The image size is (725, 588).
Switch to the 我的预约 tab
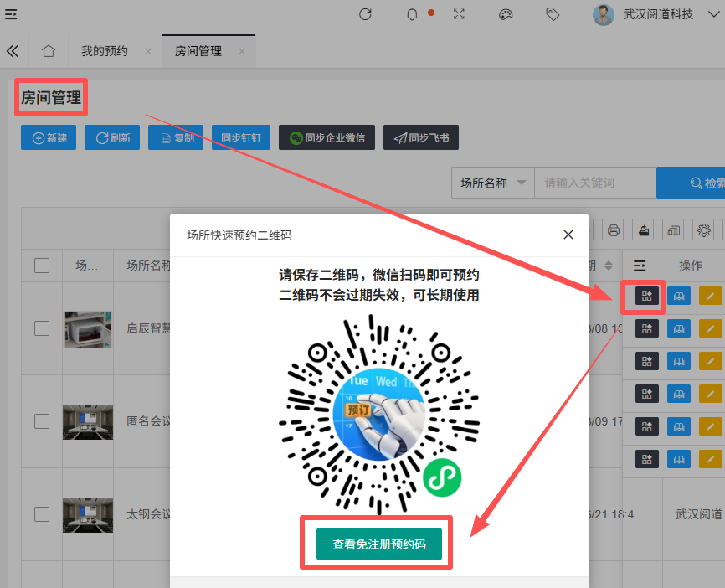tap(105, 51)
